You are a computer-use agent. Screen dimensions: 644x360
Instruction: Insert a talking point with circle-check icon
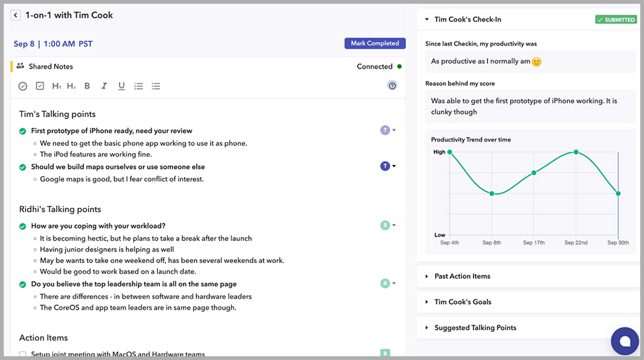pos(23,86)
